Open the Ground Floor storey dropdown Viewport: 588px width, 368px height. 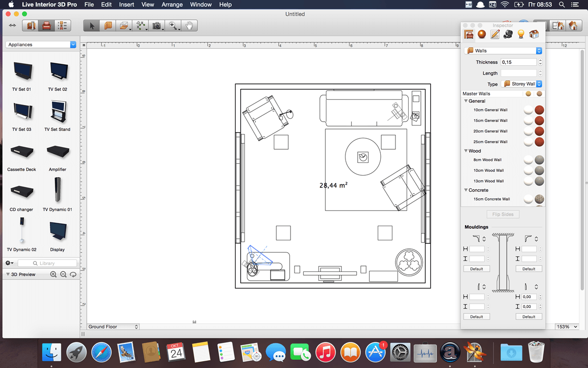click(x=113, y=327)
